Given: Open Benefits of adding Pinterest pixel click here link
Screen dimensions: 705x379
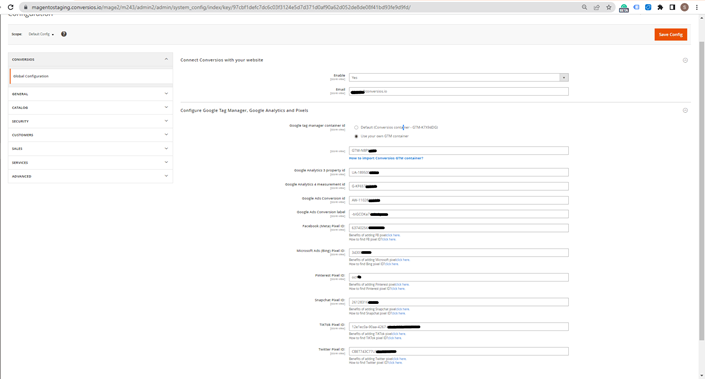Looking at the screenshot, I should coord(402,285).
